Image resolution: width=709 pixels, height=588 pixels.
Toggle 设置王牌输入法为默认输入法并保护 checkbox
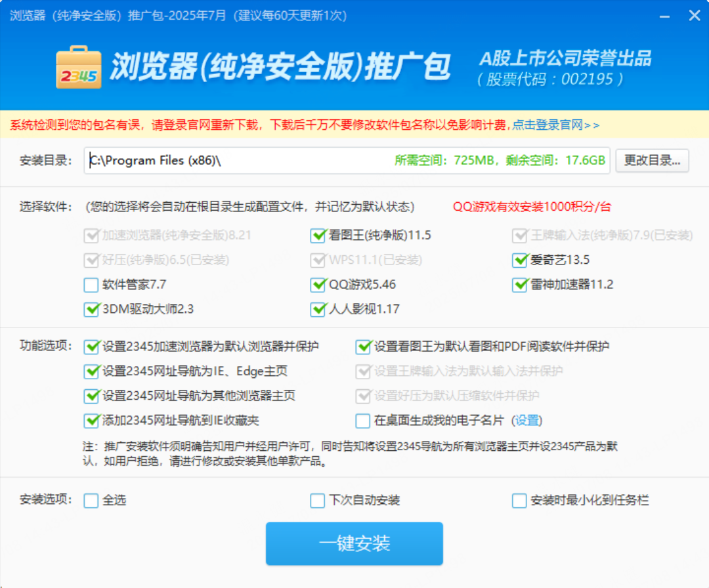(x=363, y=371)
